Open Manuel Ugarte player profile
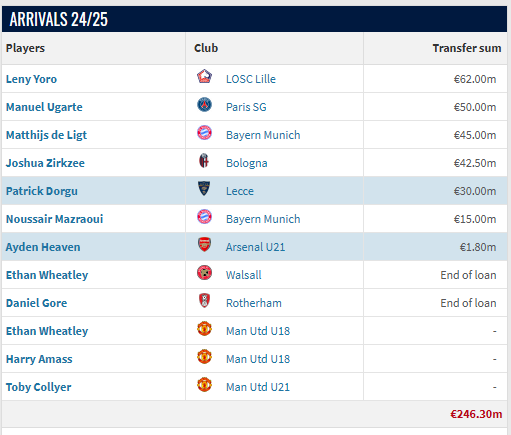The image size is (511, 435). click(44, 107)
